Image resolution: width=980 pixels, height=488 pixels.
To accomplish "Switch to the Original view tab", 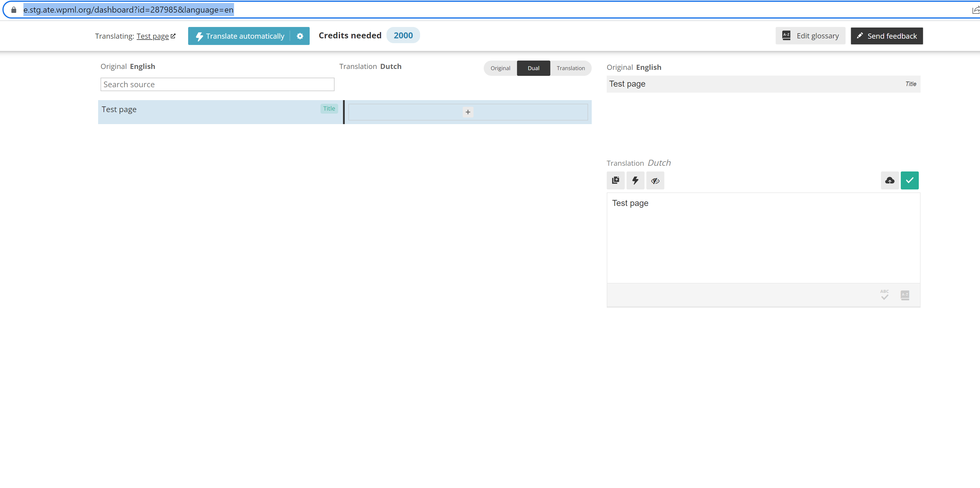I will click(x=500, y=68).
